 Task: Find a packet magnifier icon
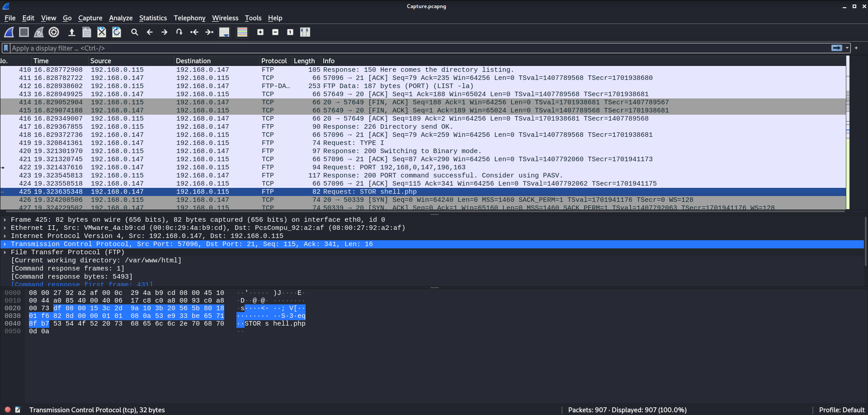coord(135,32)
